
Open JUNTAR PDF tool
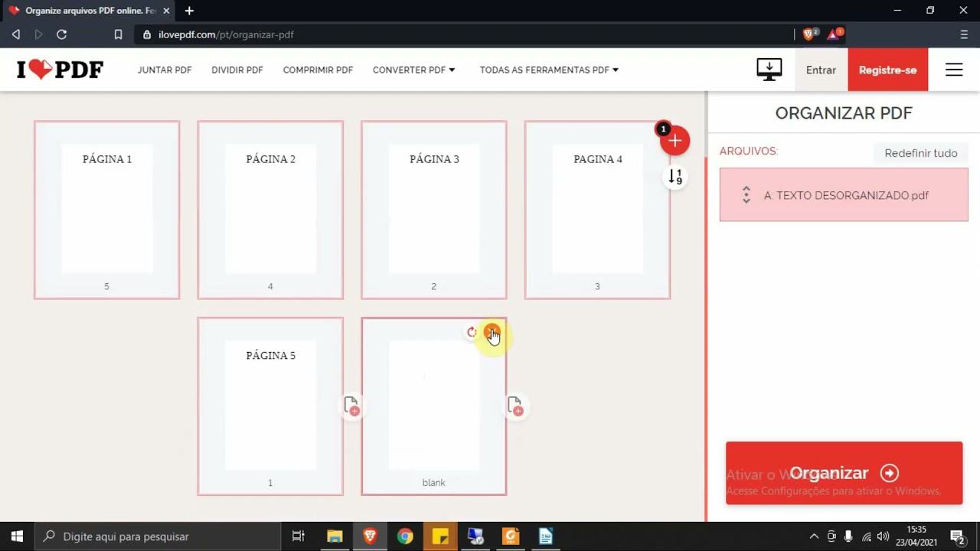(165, 70)
